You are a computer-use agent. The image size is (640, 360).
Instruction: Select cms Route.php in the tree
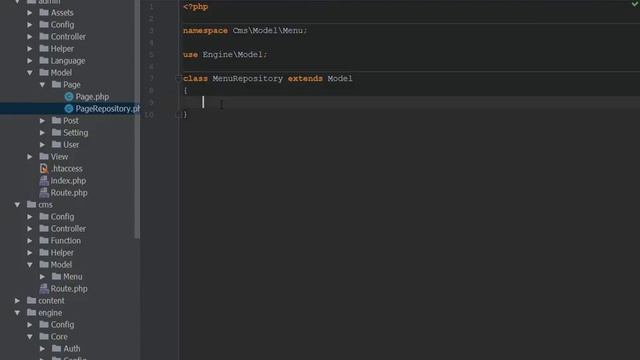pos(69,289)
